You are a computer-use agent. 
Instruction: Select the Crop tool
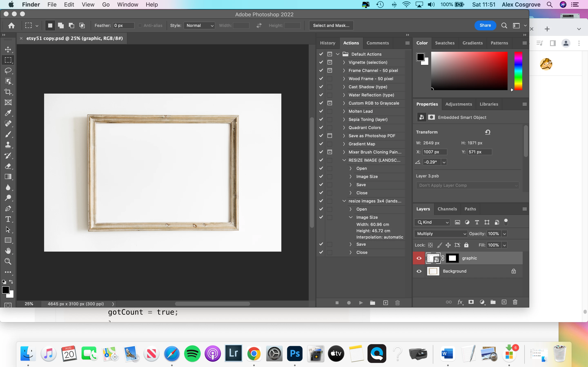8,92
